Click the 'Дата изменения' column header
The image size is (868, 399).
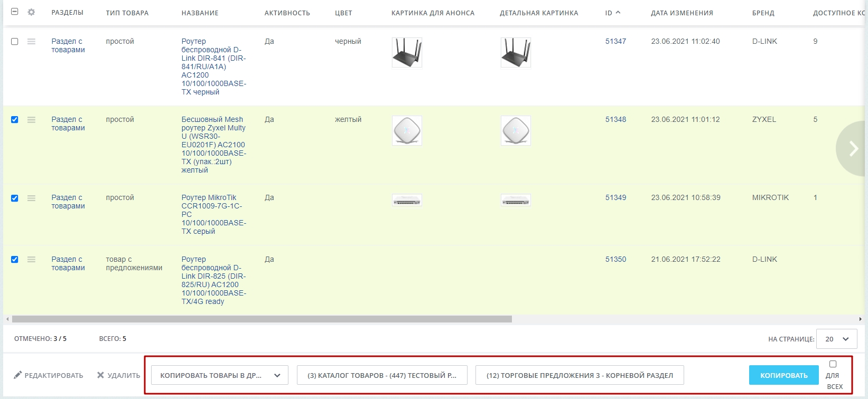point(682,13)
